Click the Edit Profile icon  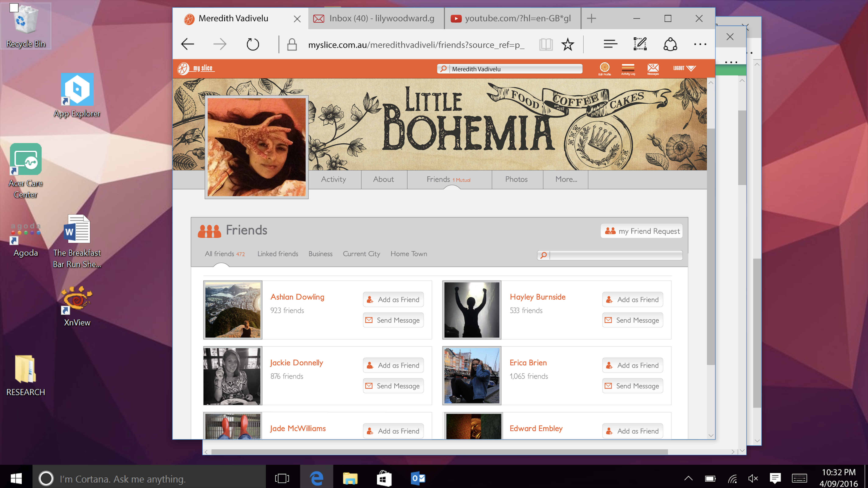point(605,69)
